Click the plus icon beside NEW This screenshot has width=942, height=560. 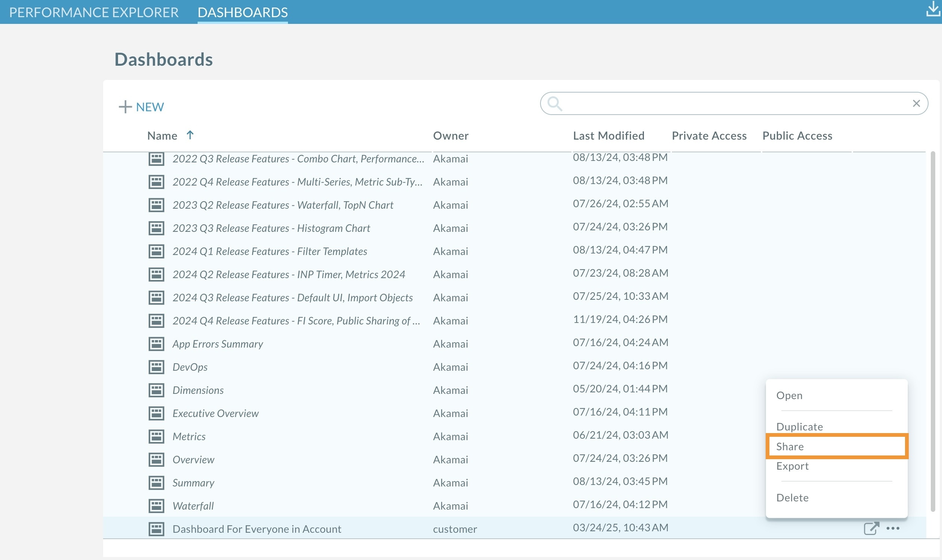[125, 107]
